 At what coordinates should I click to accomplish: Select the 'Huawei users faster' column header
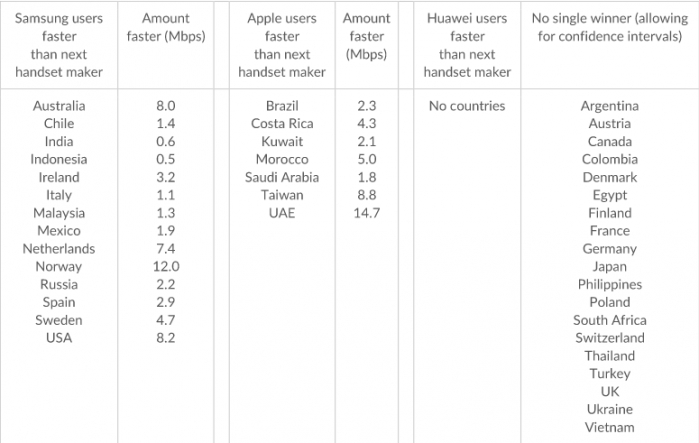tap(467, 45)
